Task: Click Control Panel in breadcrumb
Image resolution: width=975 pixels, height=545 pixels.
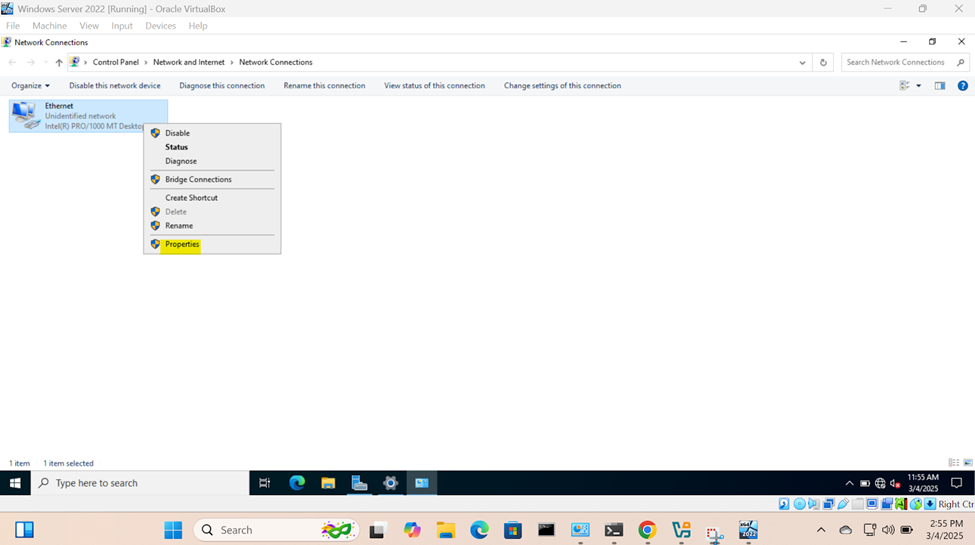Action: [116, 62]
